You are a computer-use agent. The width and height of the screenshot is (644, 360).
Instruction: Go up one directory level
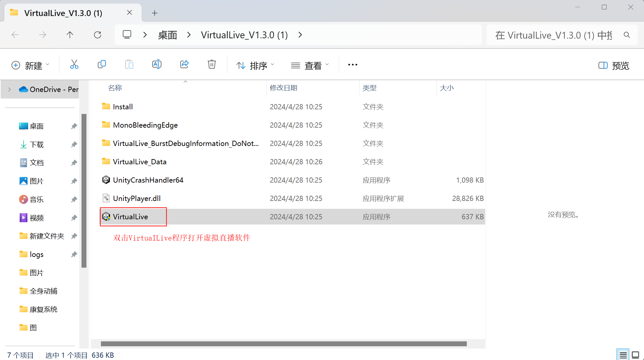click(x=70, y=35)
